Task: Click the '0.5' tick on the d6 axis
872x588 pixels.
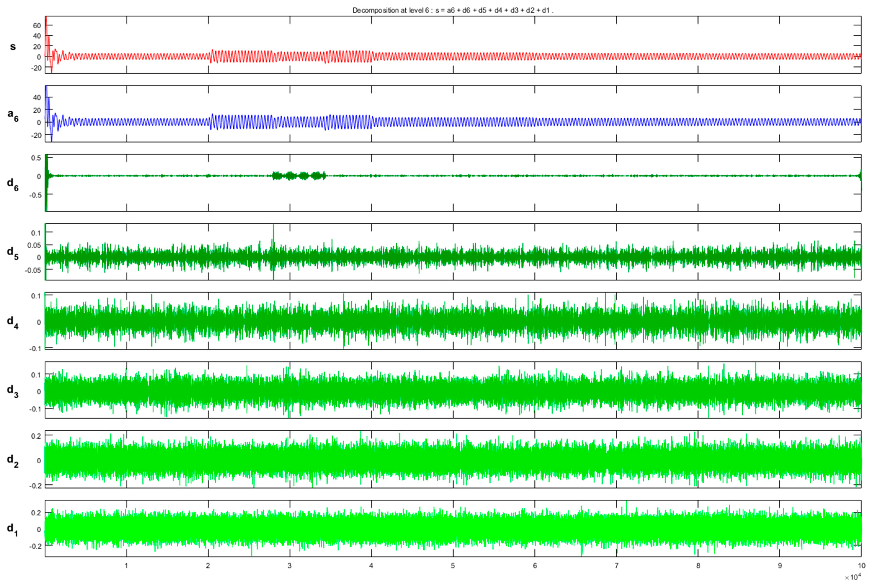Action: (36, 158)
